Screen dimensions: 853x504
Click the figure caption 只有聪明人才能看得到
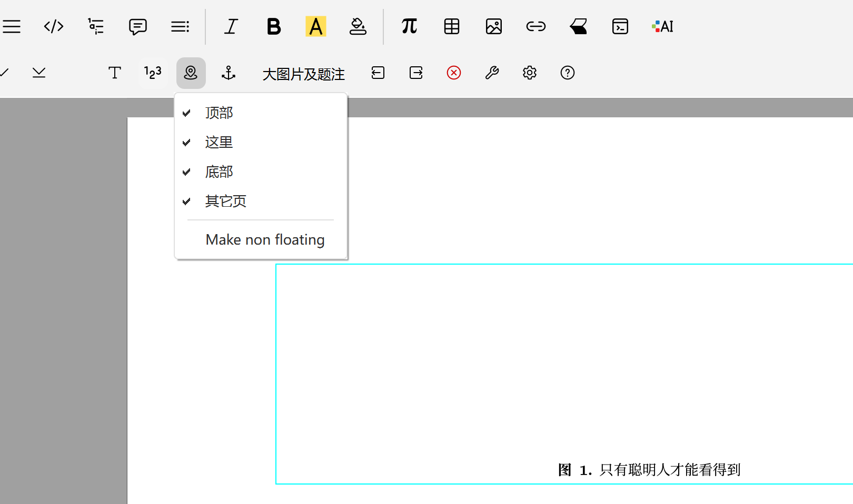[x=670, y=470]
